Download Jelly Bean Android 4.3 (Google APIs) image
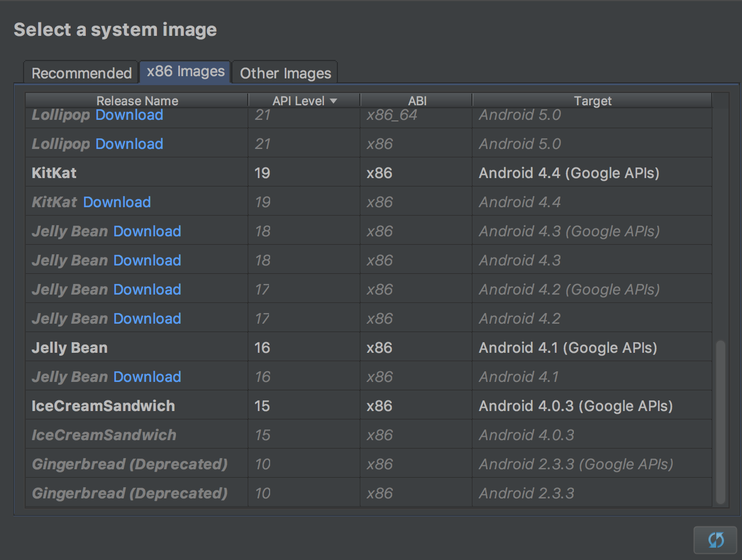Image resolution: width=742 pixels, height=560 pixels. pos(147,231)
